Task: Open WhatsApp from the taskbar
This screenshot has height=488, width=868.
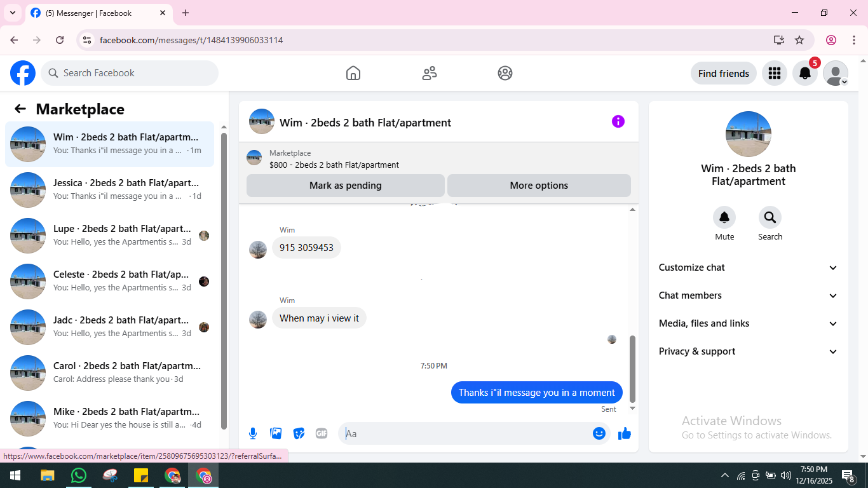Action: [x=79, y=475]
